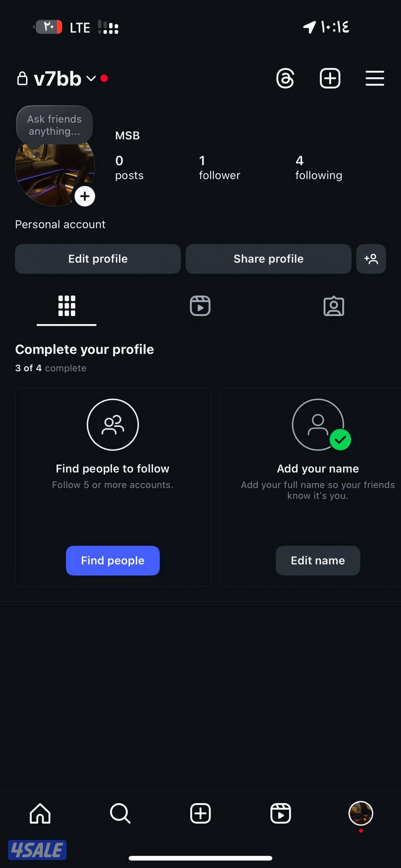Open Search in the bottom navigation
This screenshot has height=868, width=401.
(x=120, y=814)
